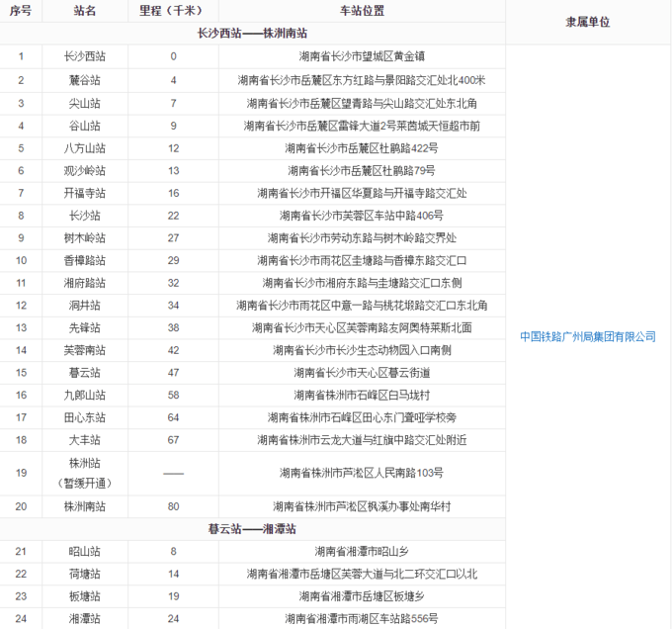Select the 株洲站（暂缓开通） cell
672x629 pixels.
(x=85, y=473)
